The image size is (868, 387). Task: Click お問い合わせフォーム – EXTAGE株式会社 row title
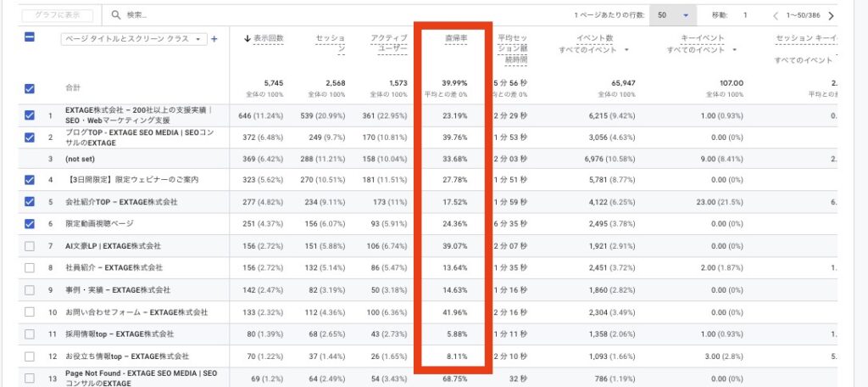[x=136, y=312]
